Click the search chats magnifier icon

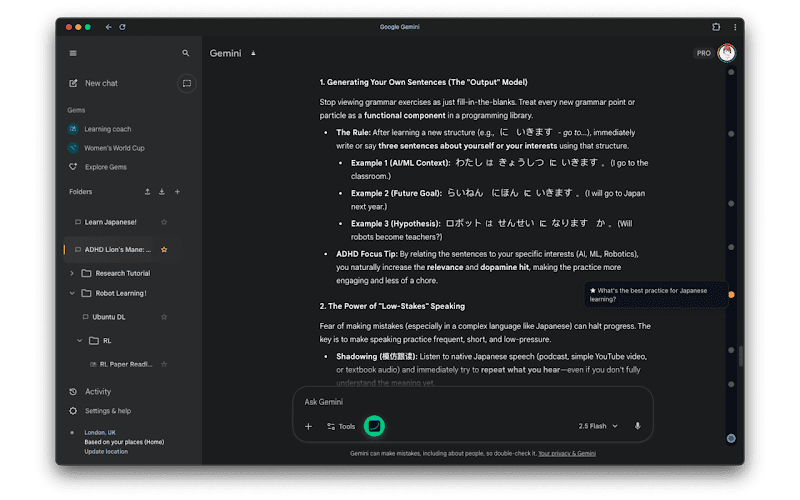tap(186, 53)
